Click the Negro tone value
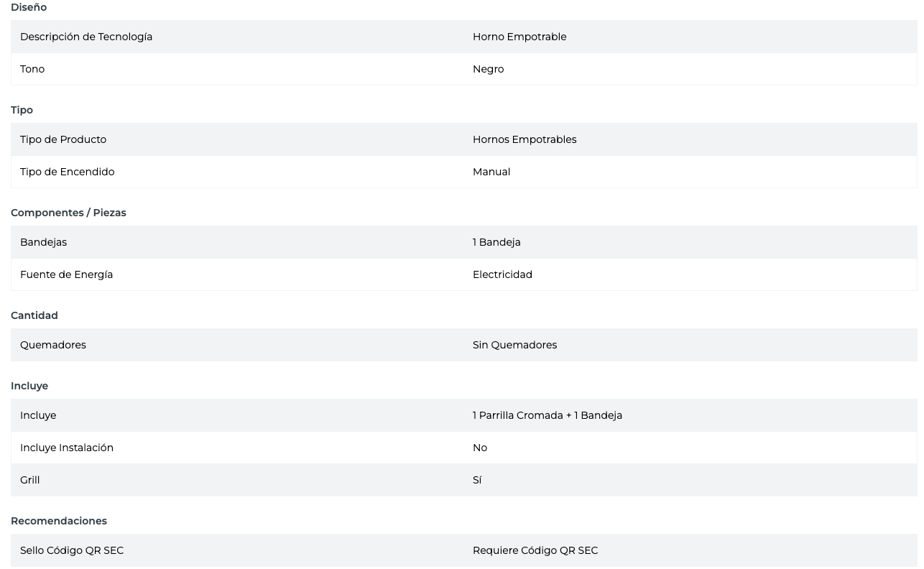 pos(488,69)
